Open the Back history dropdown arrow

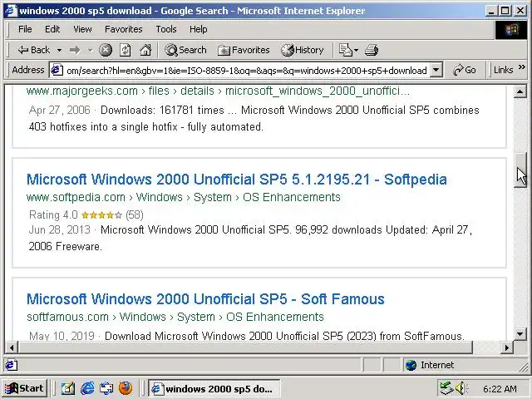pyautogui.click(x=59, y=50)
